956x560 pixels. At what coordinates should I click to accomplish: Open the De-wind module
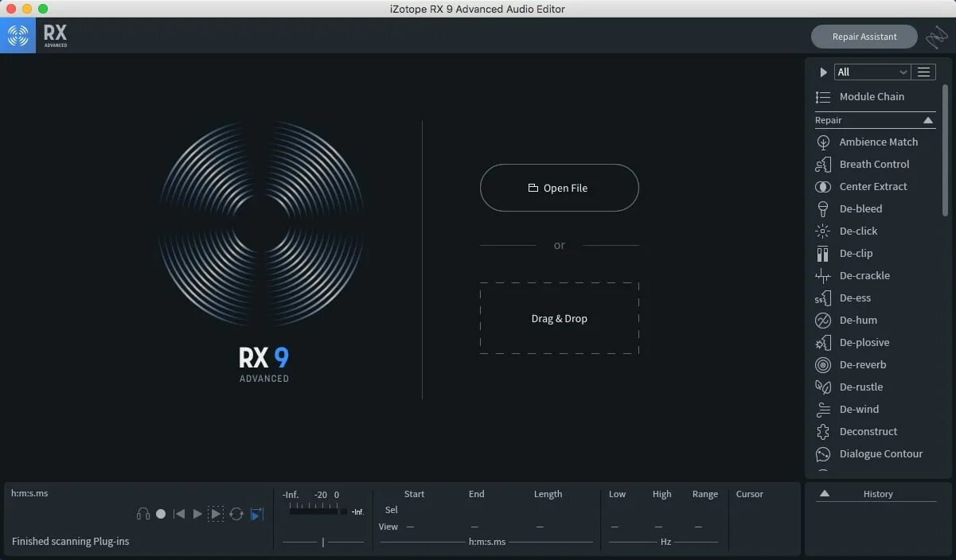(x=859, y=410)
